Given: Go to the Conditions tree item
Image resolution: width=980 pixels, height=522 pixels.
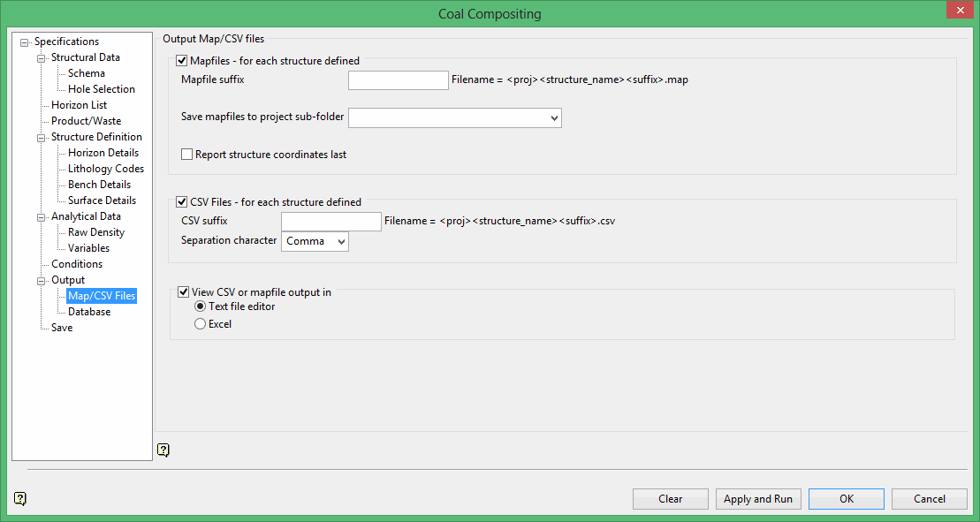Looking at the screenshot, I should (77, 264).
